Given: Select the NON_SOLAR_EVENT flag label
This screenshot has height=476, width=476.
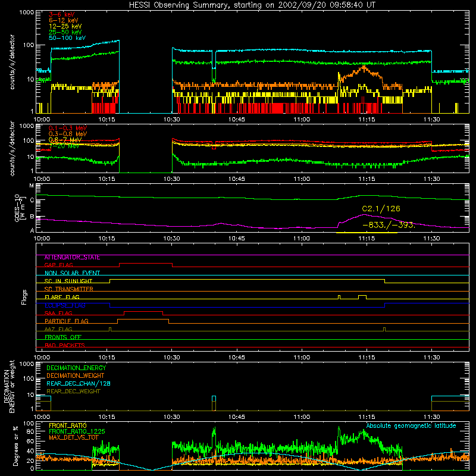Looking at the screenshot, I should click(72, 273).
